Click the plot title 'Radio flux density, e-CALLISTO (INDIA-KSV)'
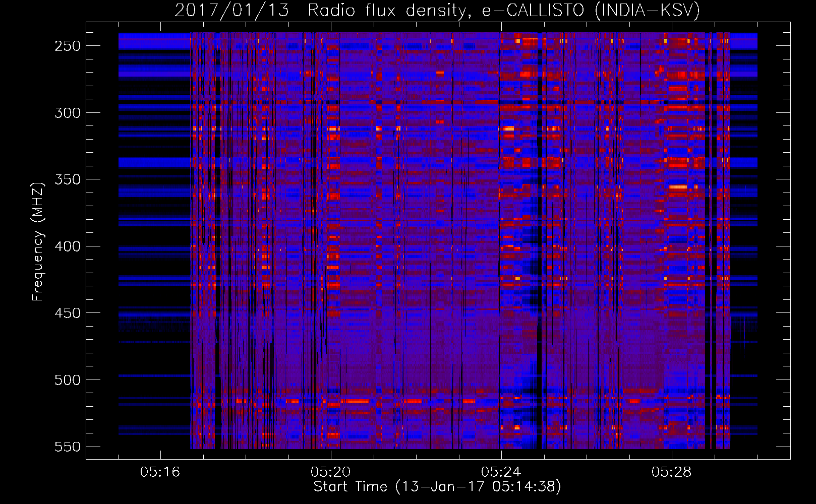The width and height of the screenshot is (816, 504). point(504,11)
